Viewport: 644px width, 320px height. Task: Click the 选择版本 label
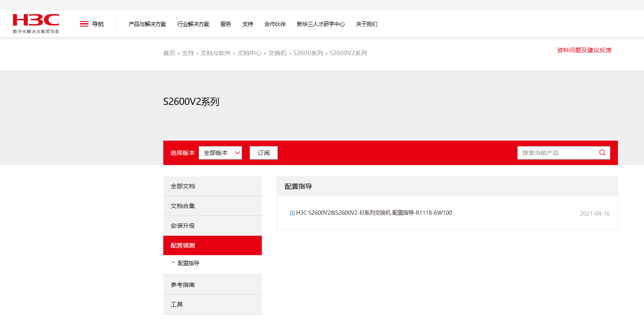(x=183, y=153)
